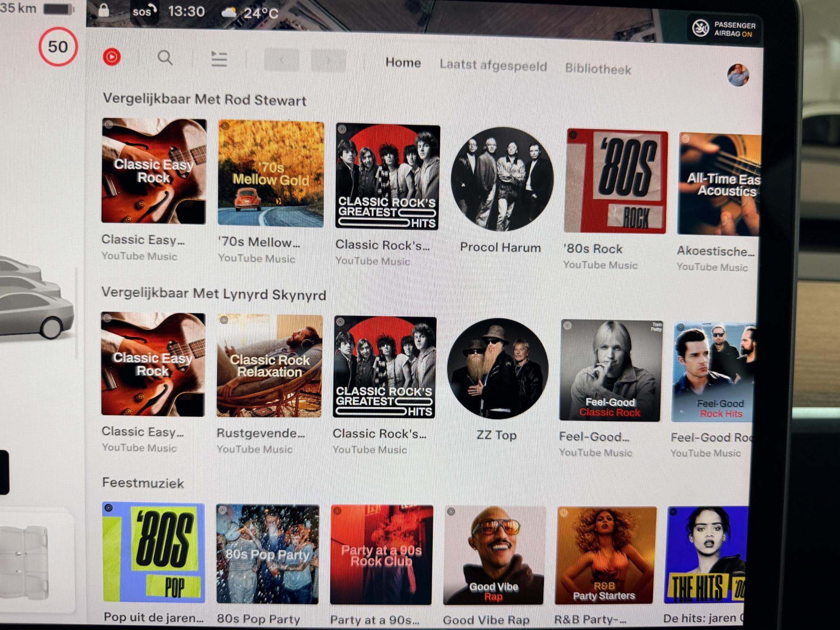Select the ''80s Rock' playlist title

pyautogui.click(x=593, y=249)
